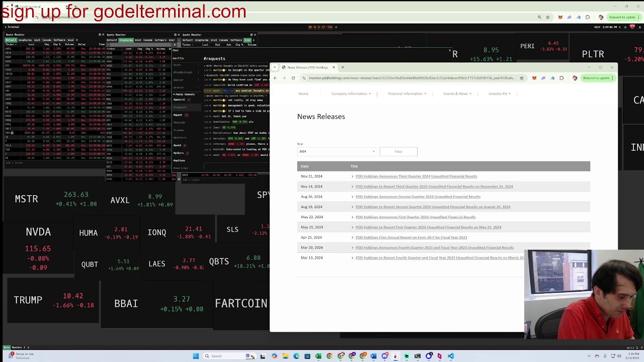Select Software tab in second Quote Monitor
The height and width of the screenshot is (362, 644).
pyautogui.click(x=161, y=40)
